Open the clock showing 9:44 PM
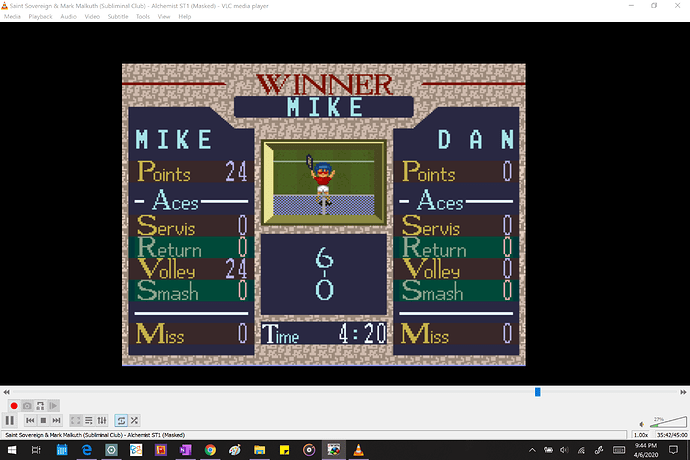Screen dimensions: 690x460 (x=646, y=450)
